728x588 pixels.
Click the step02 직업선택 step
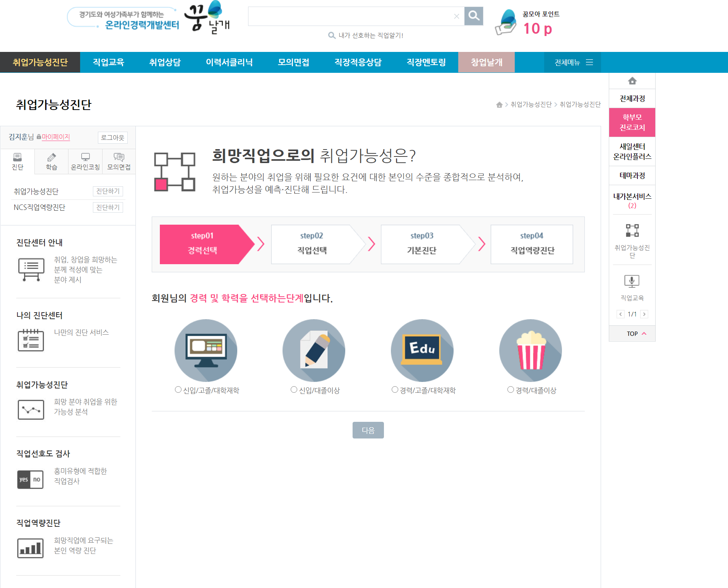tap(318, 244)
